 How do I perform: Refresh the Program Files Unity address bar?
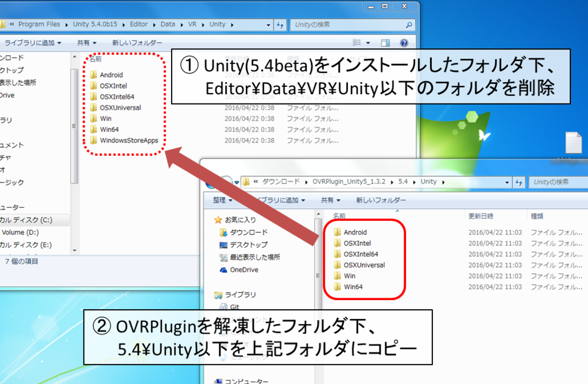[x=280, y=25]
